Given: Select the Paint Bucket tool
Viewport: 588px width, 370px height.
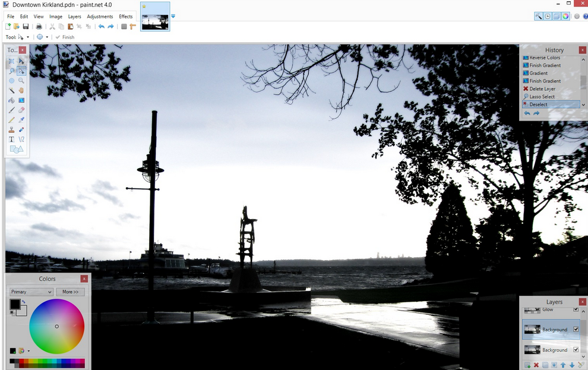Looking at the screenshot, I should (x=12, y=100).
